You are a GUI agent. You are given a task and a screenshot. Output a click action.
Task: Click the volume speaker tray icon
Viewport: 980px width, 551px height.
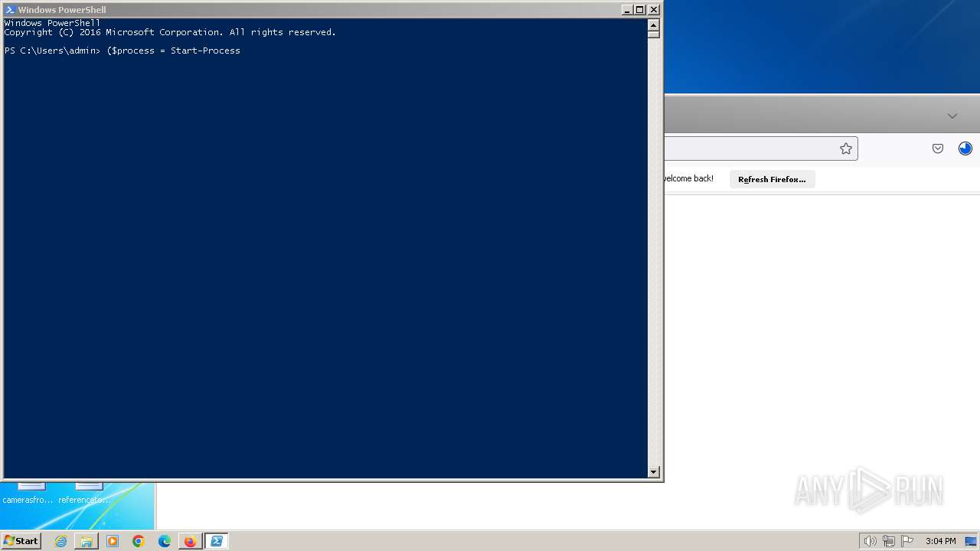point(870,541)
